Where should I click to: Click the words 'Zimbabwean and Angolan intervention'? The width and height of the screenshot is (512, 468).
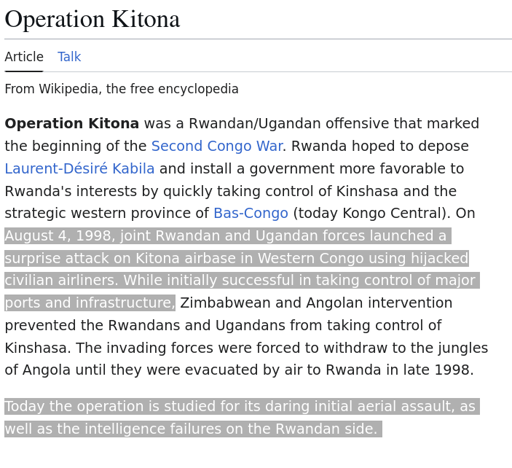[316, 303]
